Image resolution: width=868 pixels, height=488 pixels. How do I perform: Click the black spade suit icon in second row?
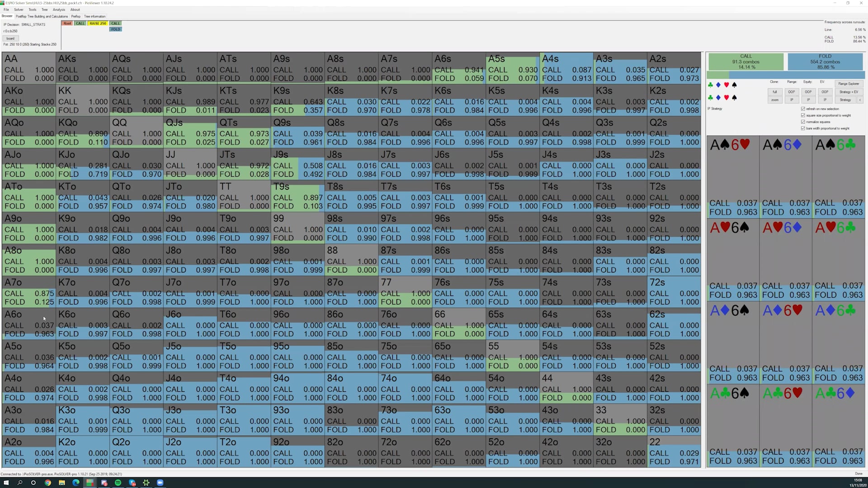[735, 98]
